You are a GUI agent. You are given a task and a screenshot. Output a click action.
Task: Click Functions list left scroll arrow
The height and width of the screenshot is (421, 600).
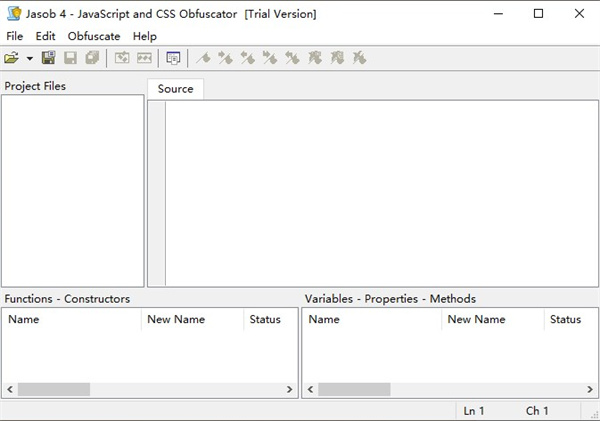10,390
